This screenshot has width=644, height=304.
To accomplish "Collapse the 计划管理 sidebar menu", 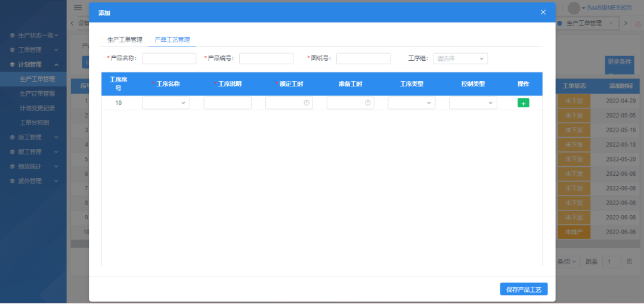I will pyautogui.click(x=33, y=64).
